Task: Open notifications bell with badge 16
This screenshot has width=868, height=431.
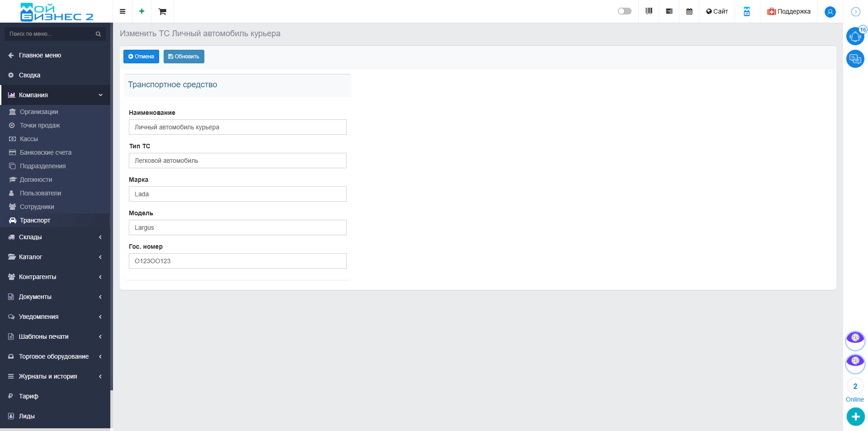Action: tap(855, 36)
